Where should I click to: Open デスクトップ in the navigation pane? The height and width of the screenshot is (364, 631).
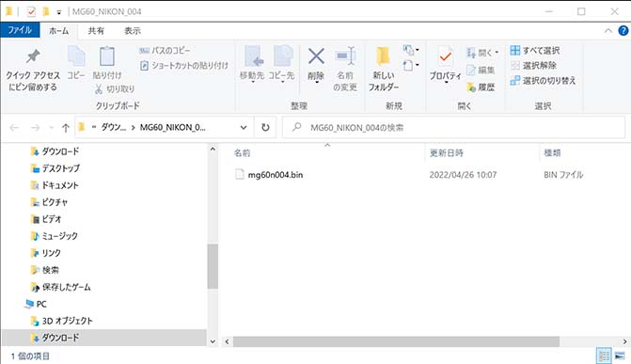point(61,168)
